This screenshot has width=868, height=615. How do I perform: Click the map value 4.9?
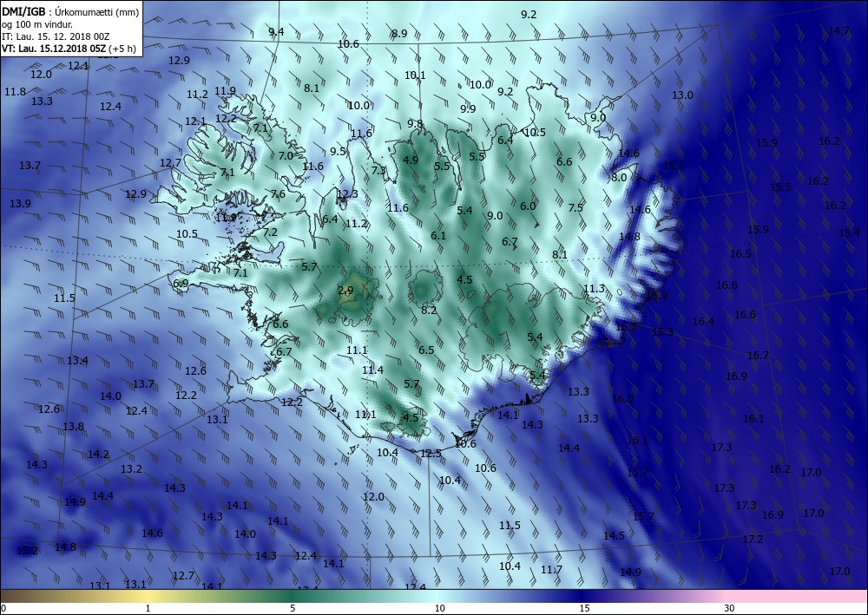click(x=411, y=160)
